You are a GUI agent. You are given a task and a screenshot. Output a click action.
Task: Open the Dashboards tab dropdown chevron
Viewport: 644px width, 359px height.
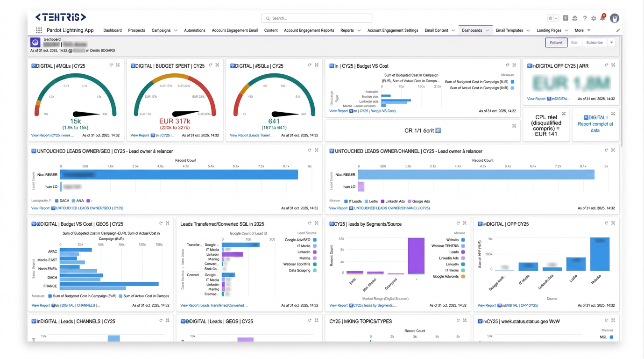[x=487, y=30]
